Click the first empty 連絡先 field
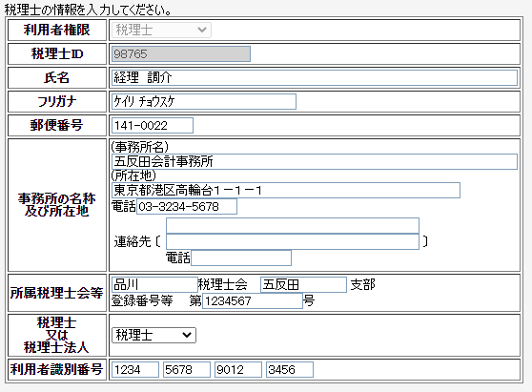 click(x=293, y=226)
